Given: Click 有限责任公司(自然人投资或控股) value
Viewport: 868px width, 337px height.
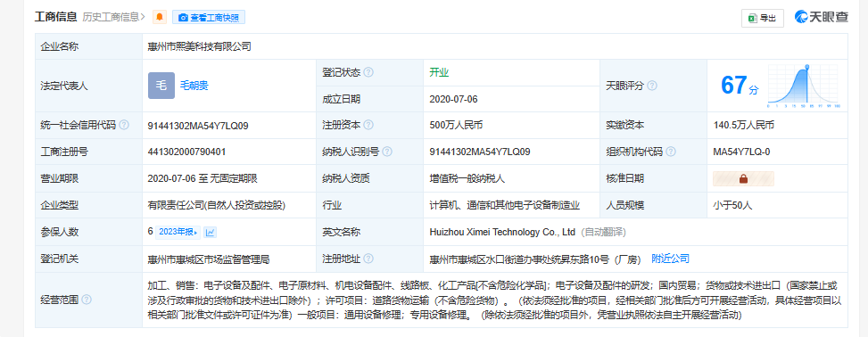Looking at the screenshot, I should (217, 205).
